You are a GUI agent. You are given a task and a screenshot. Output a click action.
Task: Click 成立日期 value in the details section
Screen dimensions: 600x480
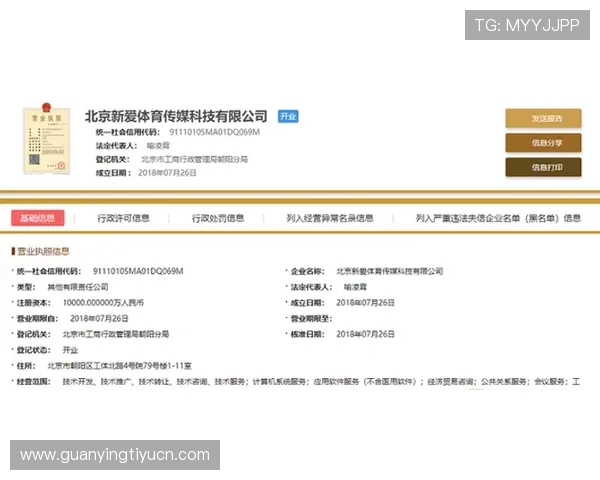pos(365,303)
